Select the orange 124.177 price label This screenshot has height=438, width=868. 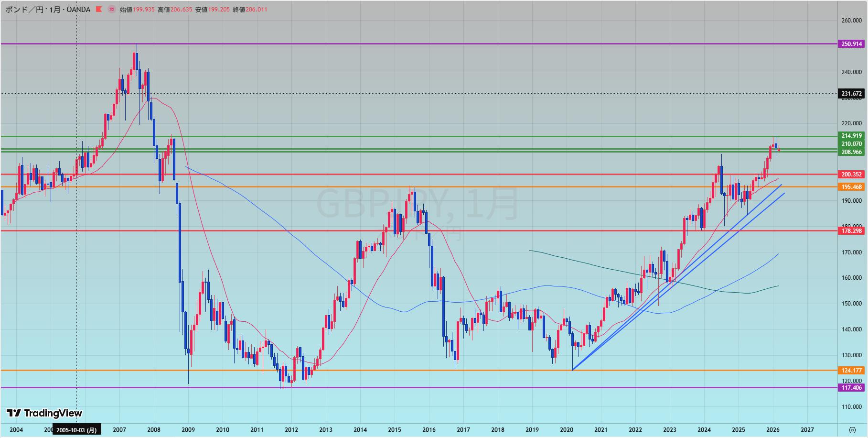pos(851,371)
